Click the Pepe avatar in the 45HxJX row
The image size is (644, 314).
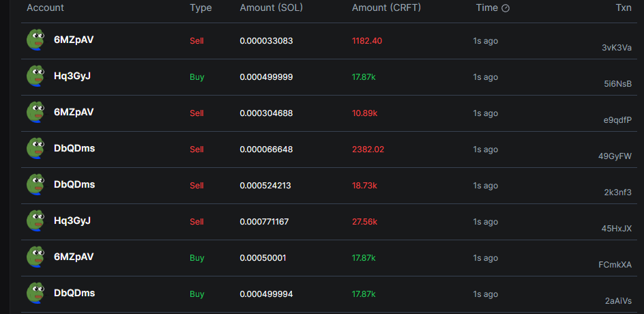(35, 221)
